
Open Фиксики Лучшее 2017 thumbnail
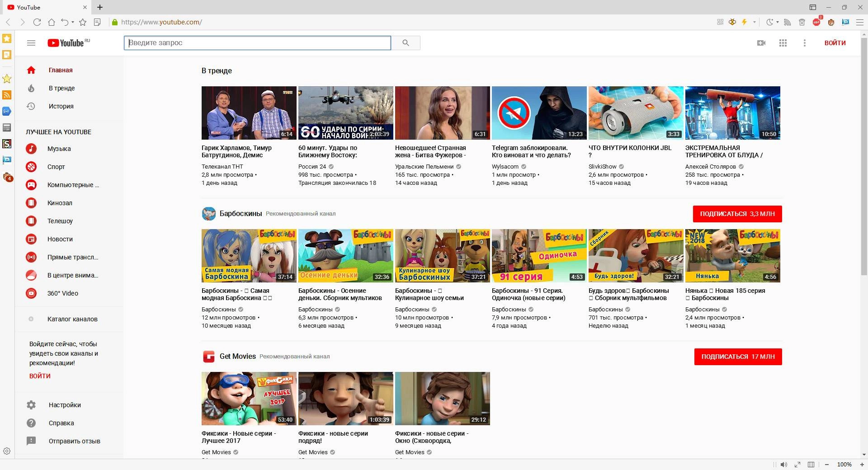249,399
